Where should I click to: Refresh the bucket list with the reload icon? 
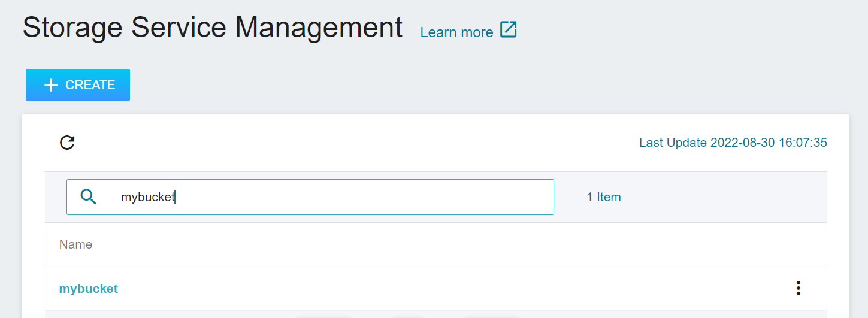pyautogui.click(x=67, y=143)
